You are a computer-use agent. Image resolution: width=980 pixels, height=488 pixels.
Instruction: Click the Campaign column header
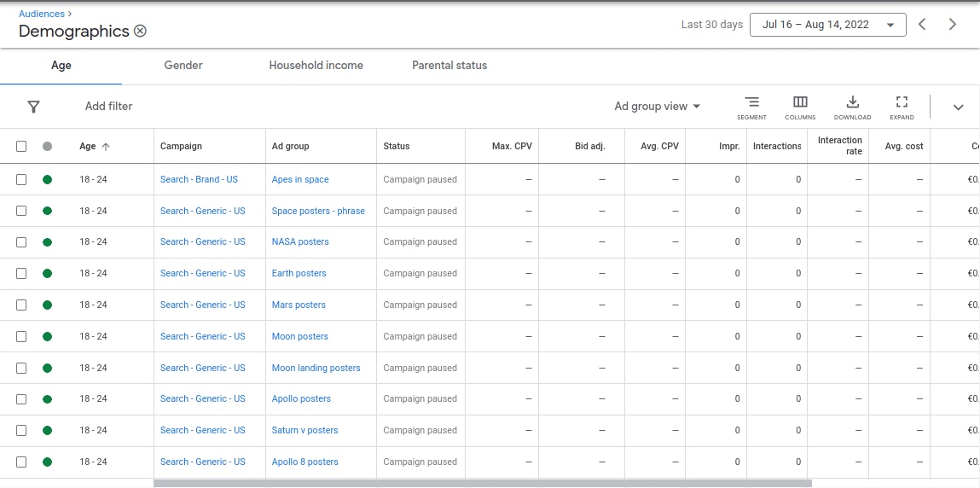tap(181, 146)
